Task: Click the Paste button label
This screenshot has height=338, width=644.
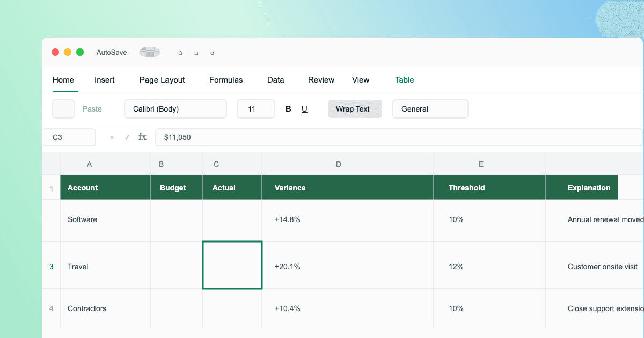Action: [x=92, y=109]
